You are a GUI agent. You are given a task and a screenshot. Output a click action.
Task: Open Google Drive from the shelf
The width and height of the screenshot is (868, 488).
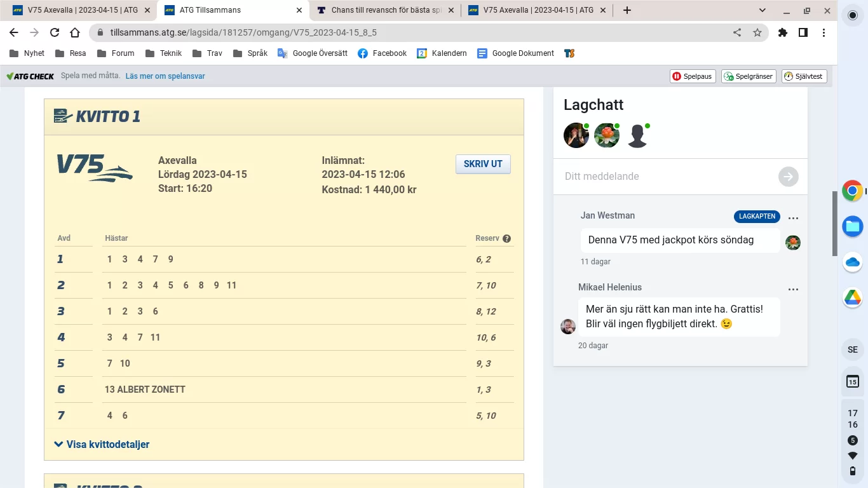click(852, 297)
